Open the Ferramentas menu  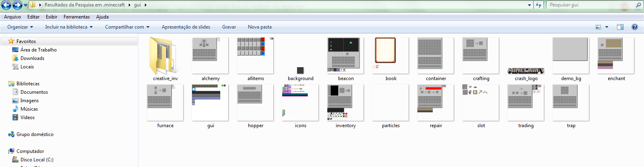coord(76,17)
